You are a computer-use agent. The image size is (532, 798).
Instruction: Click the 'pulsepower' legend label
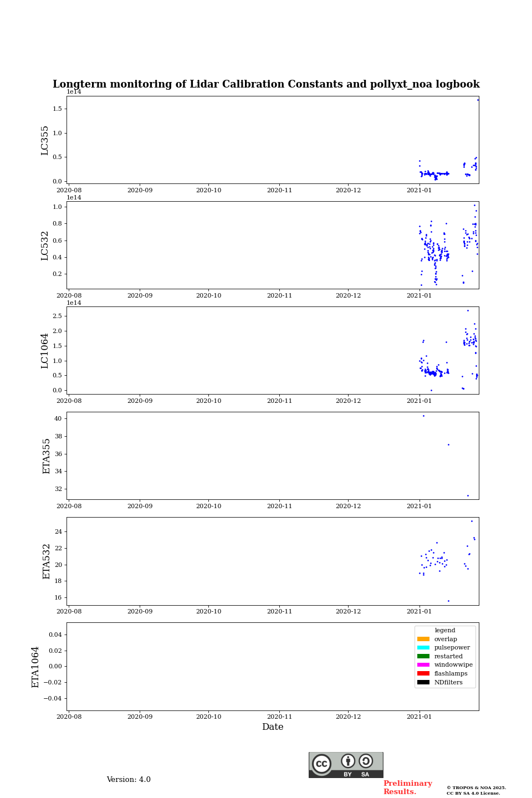(452, 648)
